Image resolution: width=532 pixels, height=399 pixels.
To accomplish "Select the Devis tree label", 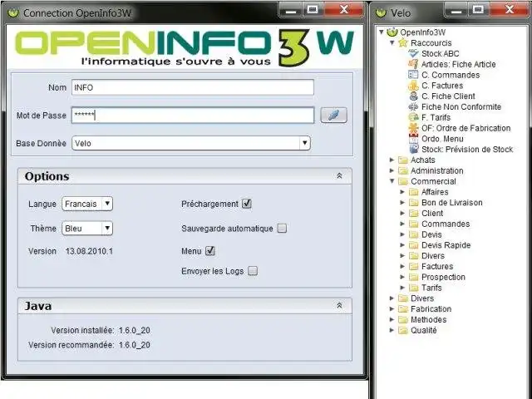I will pyautogui.click(x=431, y=234).
